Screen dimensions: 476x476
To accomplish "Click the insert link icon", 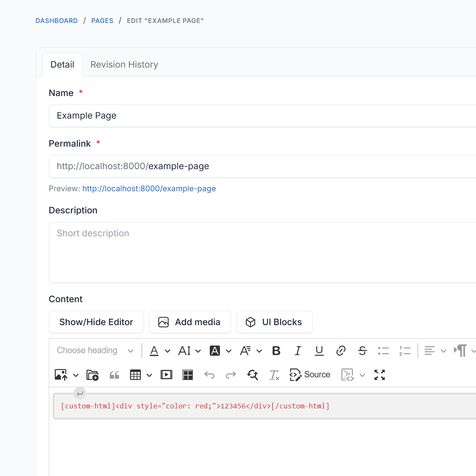I will pyautogui.click(x=341, y=351).
